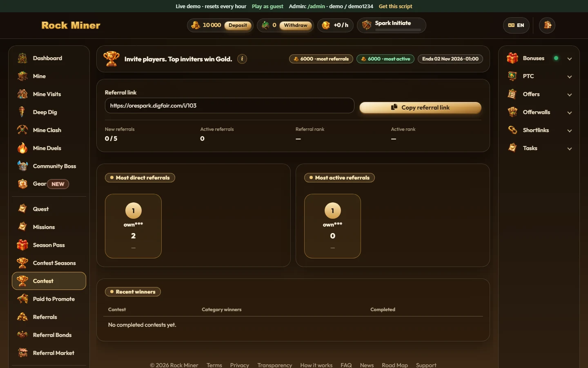Click the info icon beside contest headline
This screenshot has height=368, width=588.
[242, 59]
